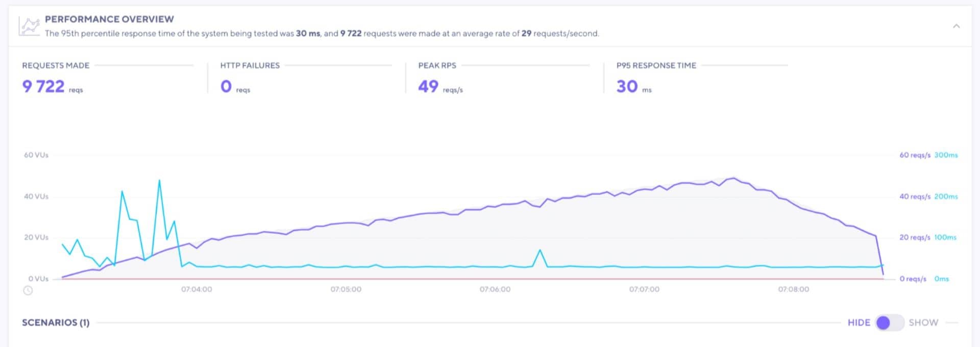Click the clock icon below the chart

[x=28, y=290]
